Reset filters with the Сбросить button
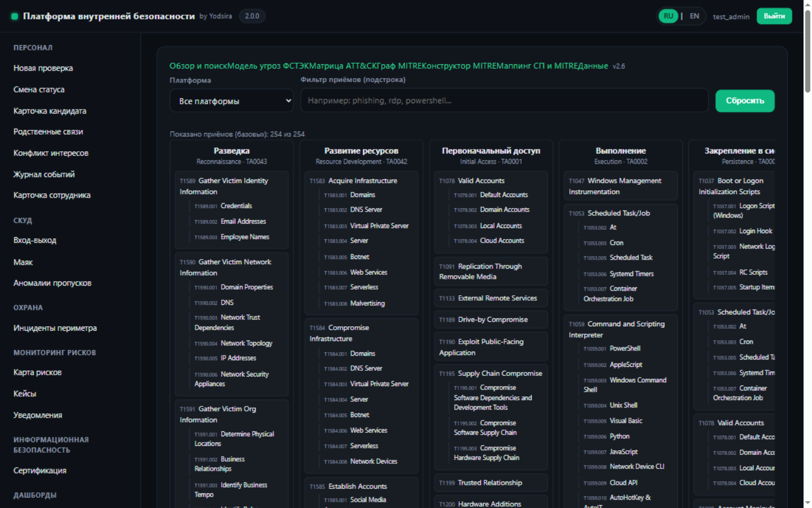 coord(745,101)
